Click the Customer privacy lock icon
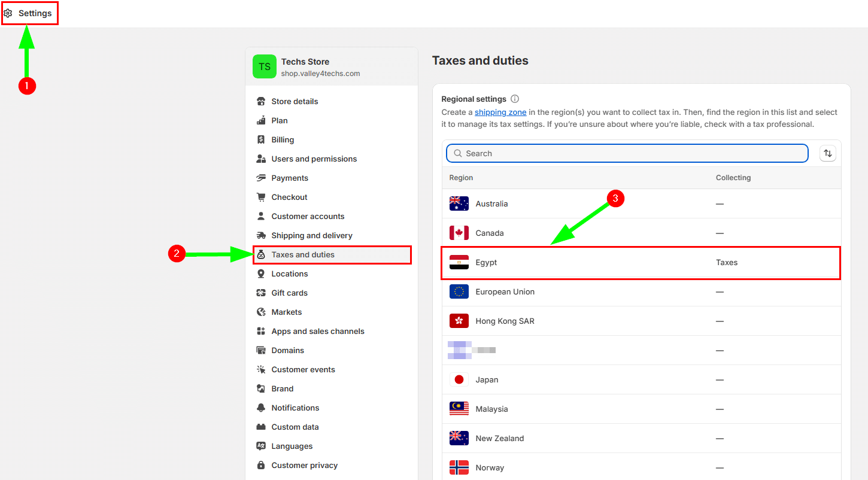The height and width of the screenshot is (480, 868). [x=261, y=465]
